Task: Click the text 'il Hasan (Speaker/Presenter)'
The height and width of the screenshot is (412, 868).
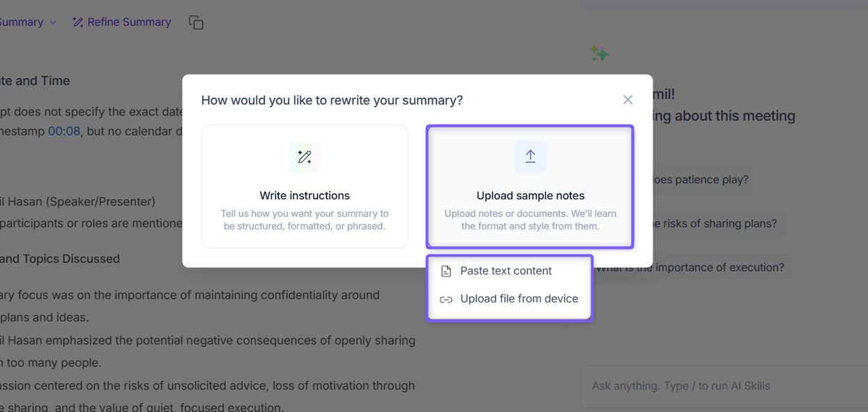Action: click(x=77, y=201)
